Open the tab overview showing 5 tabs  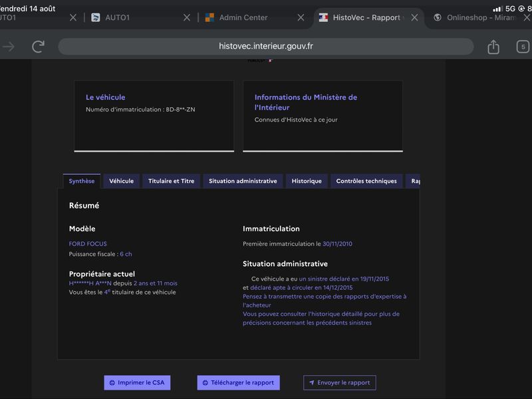coord(523,47)
